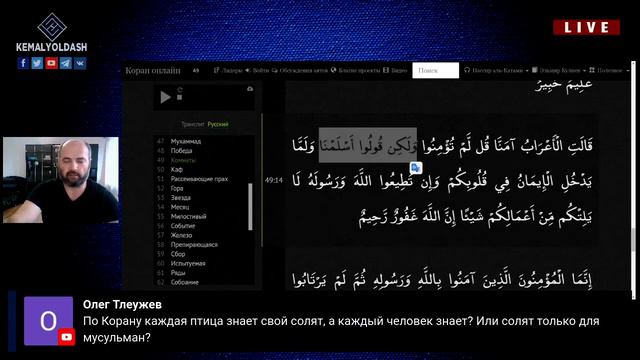Click the repeat icon above stop button
This screenshot has width=640, height=360.
(x=180, y=90)
